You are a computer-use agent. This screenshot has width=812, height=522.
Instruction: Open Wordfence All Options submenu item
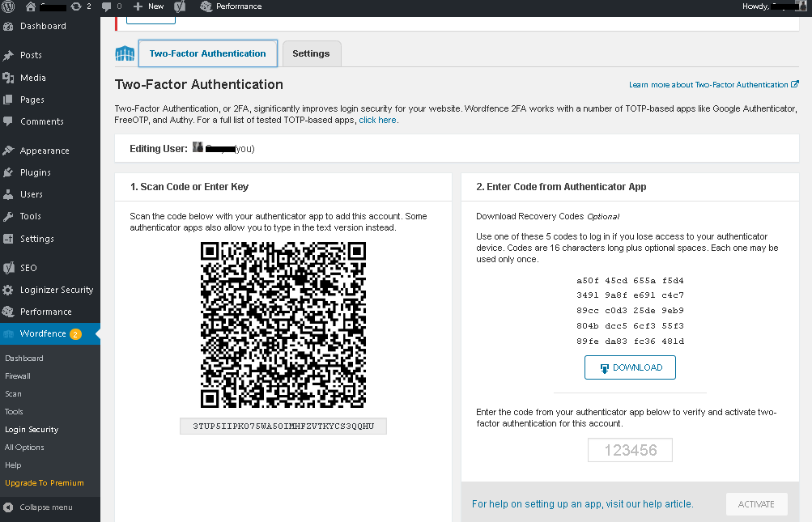(x=24, y=447)
